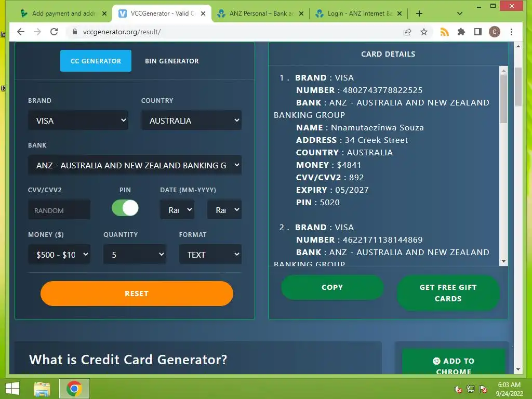The image size is (532, 399).
Task: Click the page scrollbar up arrow
Action: pos(518,46)
